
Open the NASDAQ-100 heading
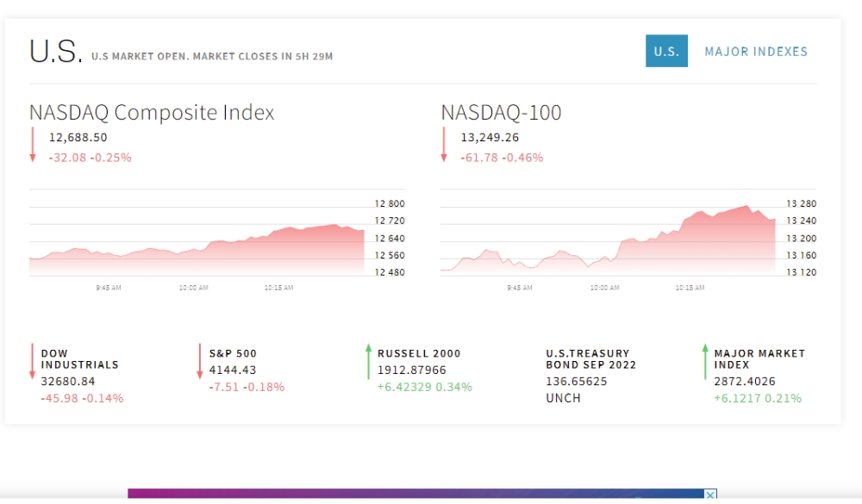pos(501,112)
